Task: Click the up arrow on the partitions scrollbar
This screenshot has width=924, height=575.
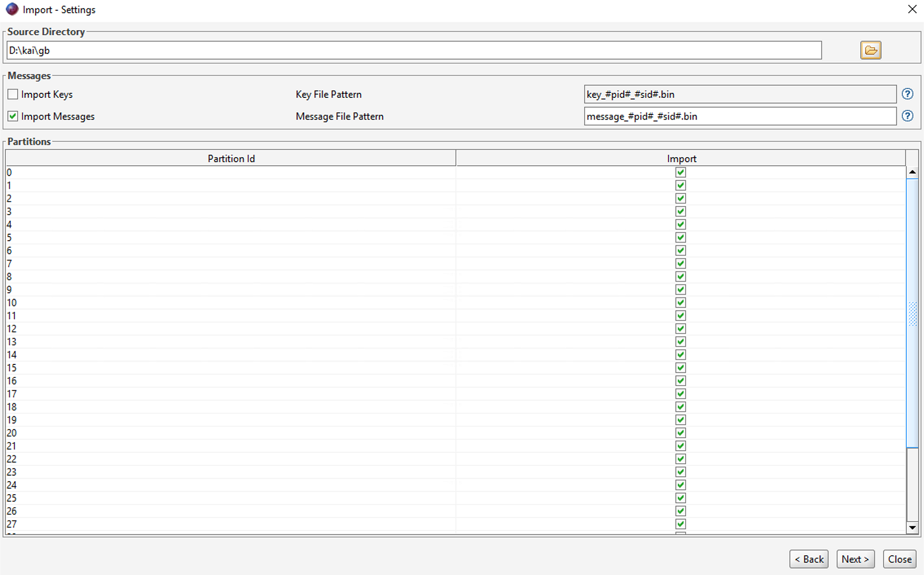Action: [x=912, y=172]
